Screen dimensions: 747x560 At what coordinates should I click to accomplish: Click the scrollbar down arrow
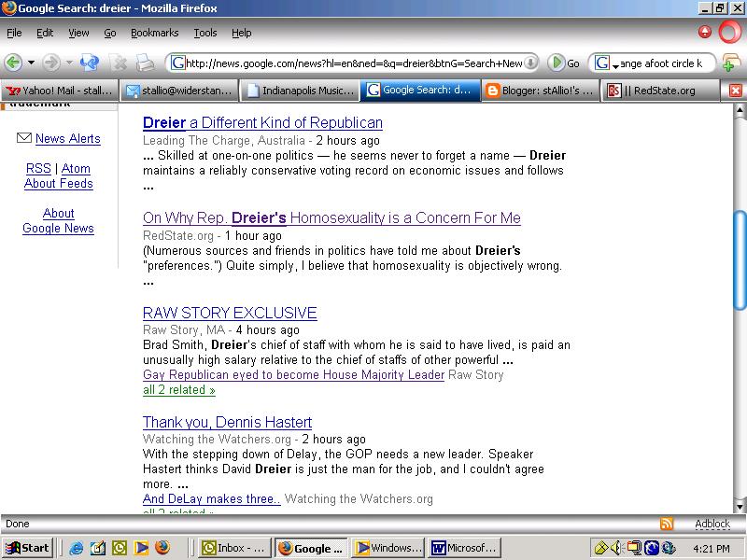(740, 506)
